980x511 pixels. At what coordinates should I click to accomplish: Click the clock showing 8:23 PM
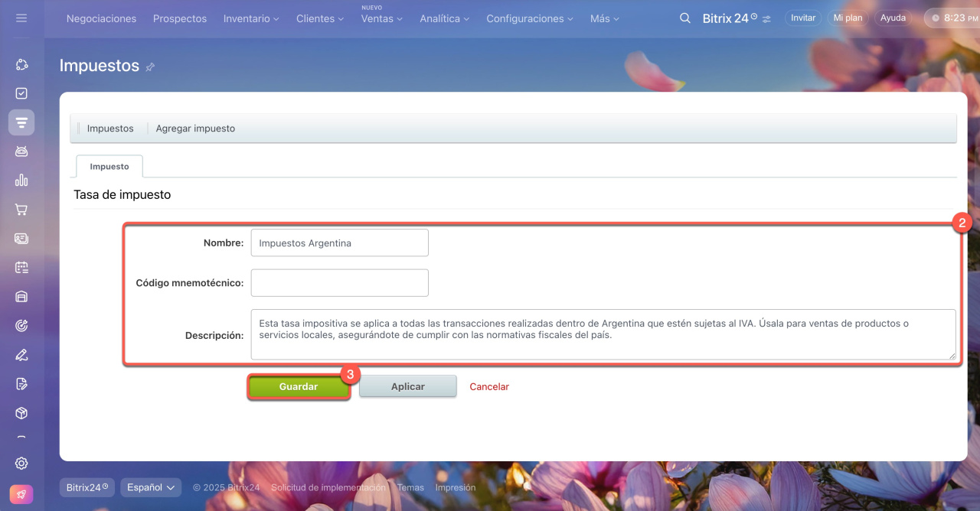[952, 18]
